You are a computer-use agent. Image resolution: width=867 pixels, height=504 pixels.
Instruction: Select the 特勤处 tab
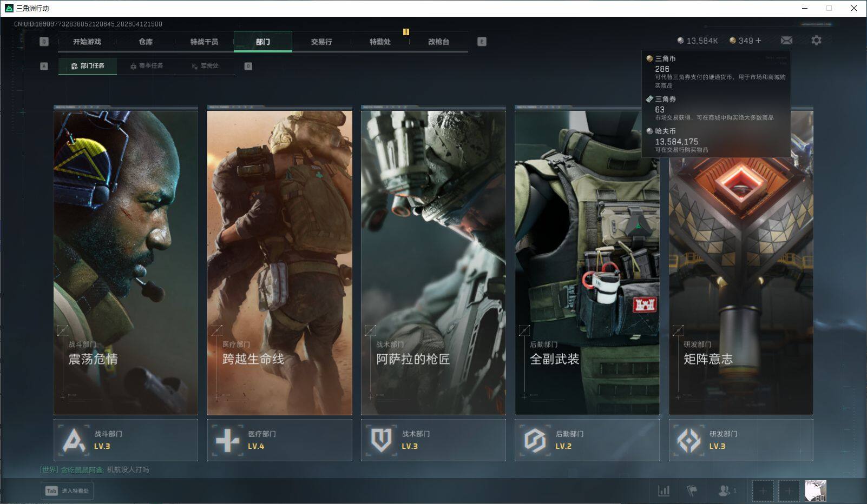(380, 42)
